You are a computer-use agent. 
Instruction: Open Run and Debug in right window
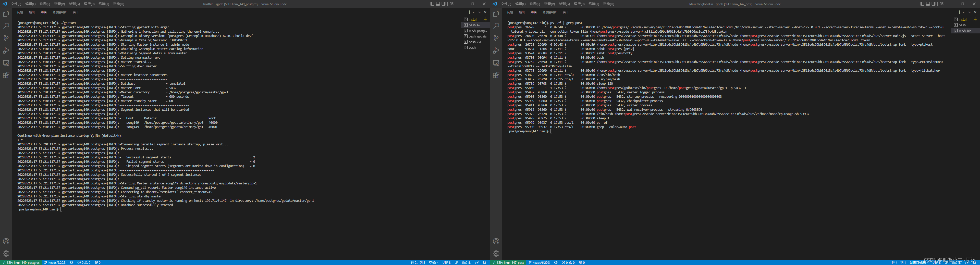(x=496, y=51)
